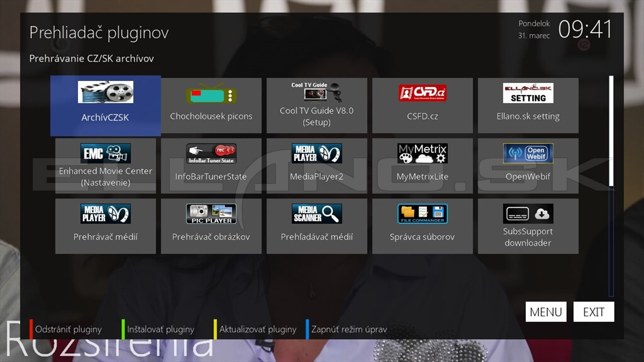Click the Ellano.sk setting label
The width and height of the screenshot is (644, 362).
(x=528, y=116)
